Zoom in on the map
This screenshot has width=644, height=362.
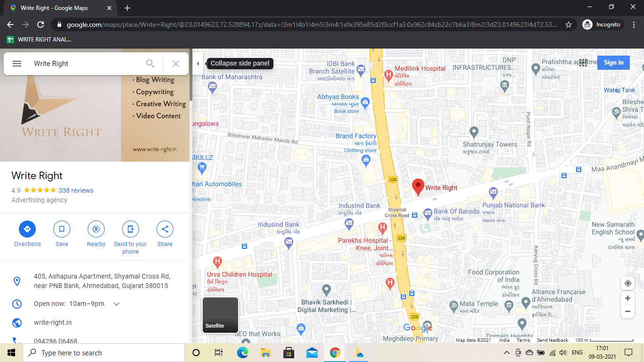[x=627, y=298]
